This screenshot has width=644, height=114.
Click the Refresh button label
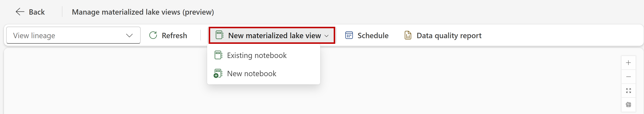174,36
